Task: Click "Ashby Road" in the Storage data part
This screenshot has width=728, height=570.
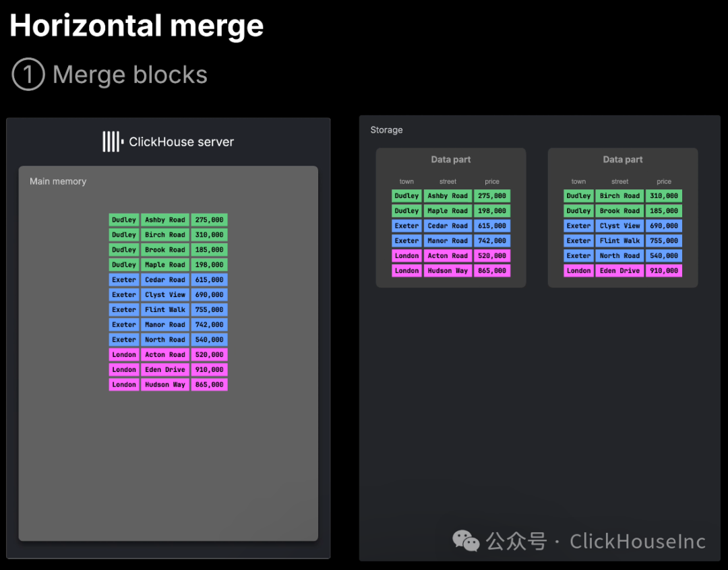Action: tap(448, 196)
